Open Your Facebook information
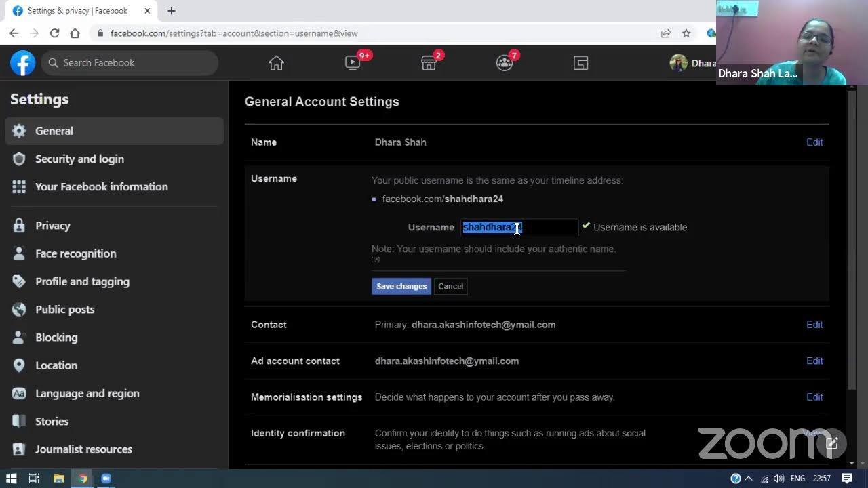The image size is (868, 488). coord(114,186)
